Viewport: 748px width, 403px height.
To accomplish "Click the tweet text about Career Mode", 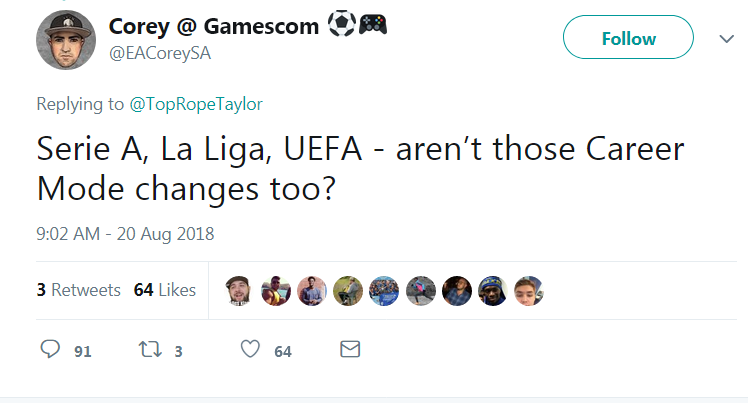I will pos(359,168).
